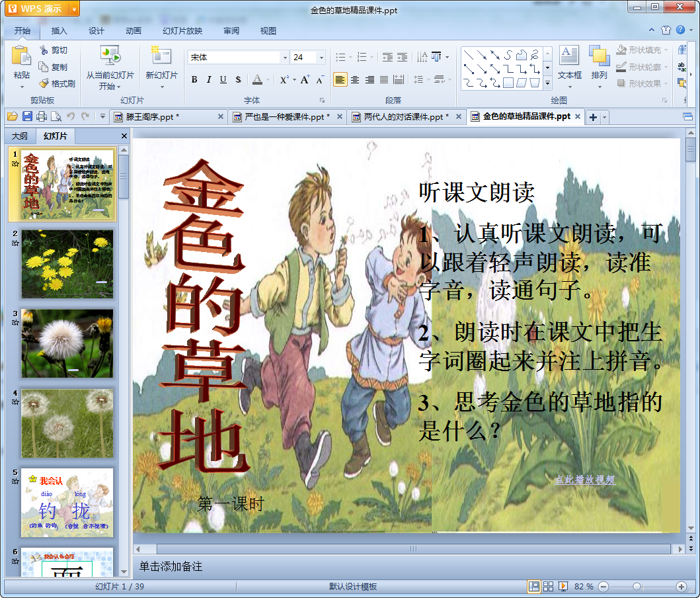700x598 pixels.
Task: Click Shape Outline button
Action: [x=641, y=67]
